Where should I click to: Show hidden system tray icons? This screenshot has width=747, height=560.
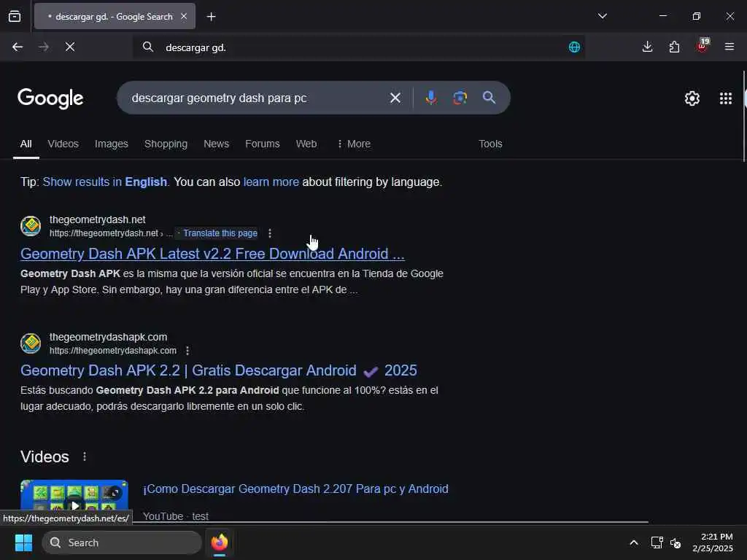(x=634, y=542)
